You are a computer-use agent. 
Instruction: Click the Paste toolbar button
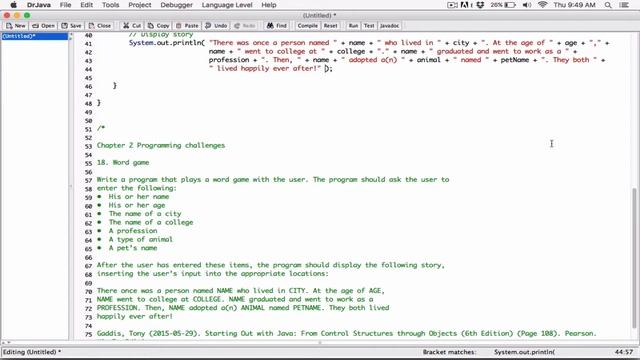(x=187, y=26)
